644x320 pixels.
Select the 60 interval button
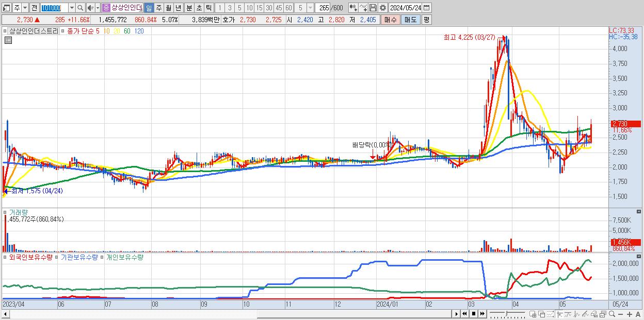pos(288,8)
